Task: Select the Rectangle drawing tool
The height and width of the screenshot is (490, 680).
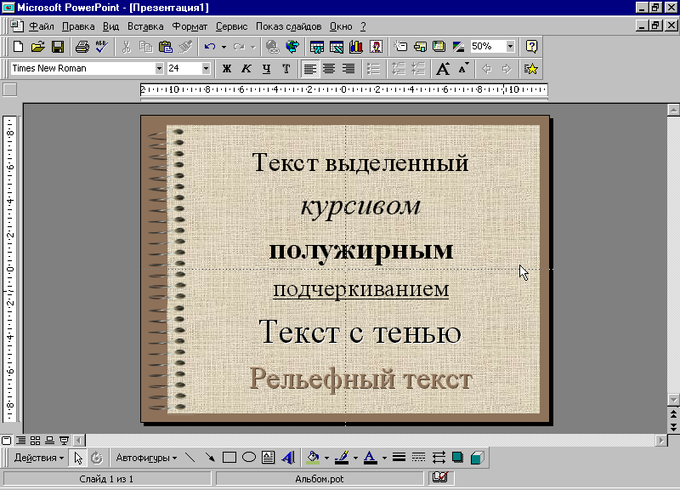Action: coord(229,458)
